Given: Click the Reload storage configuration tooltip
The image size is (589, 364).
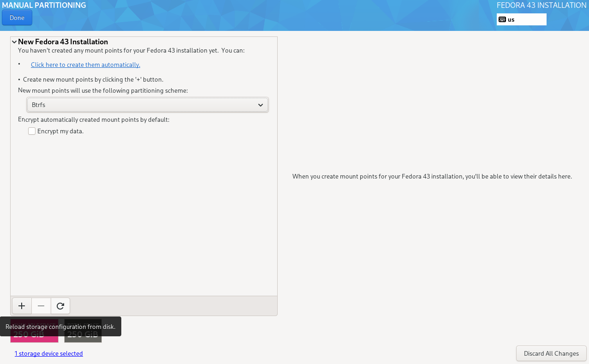Looking at the screenshot, I should point(60,327).
